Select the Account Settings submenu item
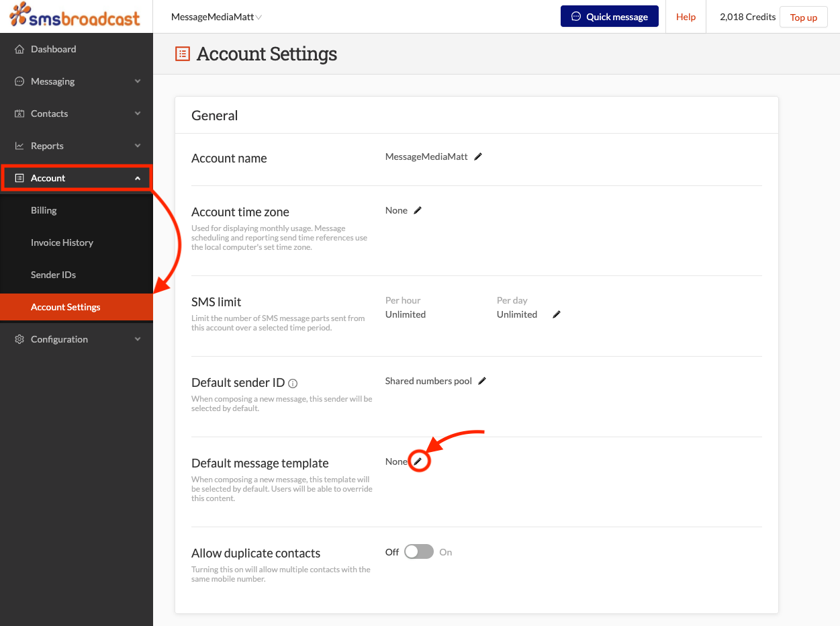 tap(77, 307)
